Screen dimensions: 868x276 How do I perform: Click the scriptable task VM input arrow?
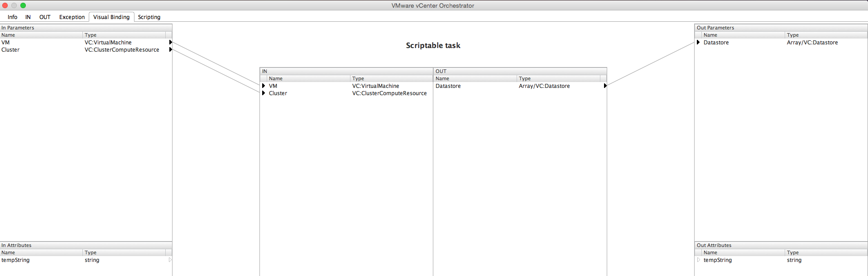264,86
